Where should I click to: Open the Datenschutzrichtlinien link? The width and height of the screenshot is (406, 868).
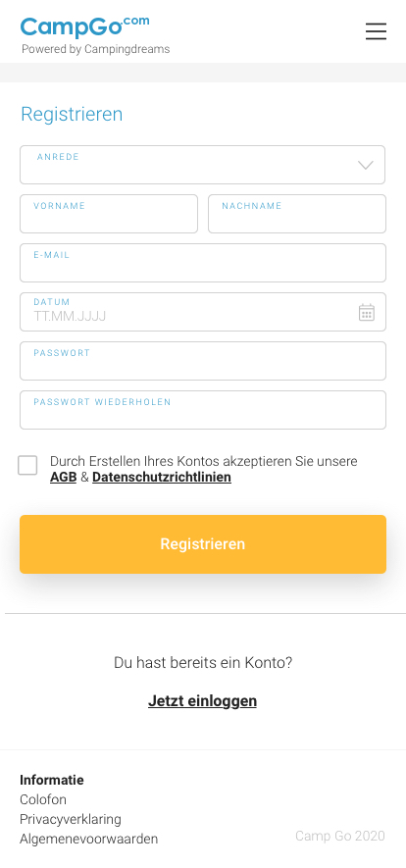pyautogui.click(x=162, y=478)
